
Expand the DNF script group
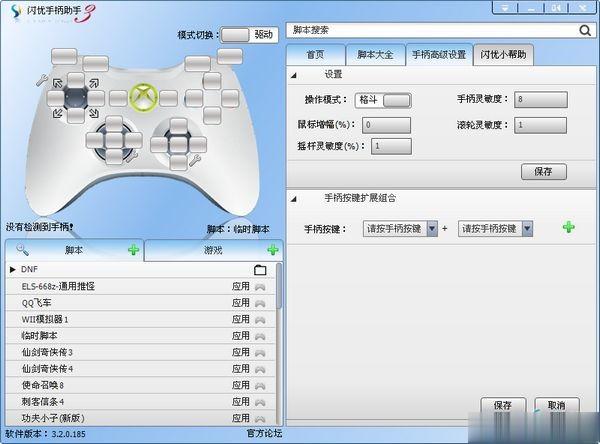tap(12, 269)
